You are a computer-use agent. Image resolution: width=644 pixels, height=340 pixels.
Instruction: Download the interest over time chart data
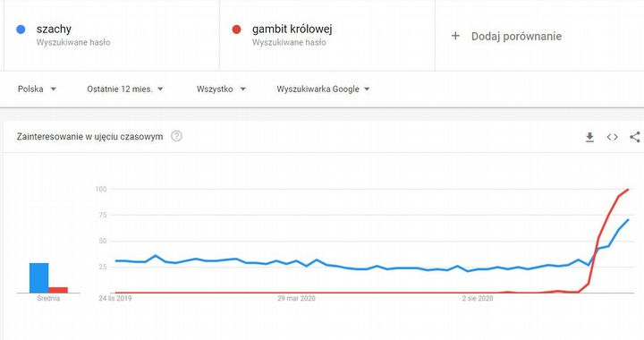pos(589,137)
